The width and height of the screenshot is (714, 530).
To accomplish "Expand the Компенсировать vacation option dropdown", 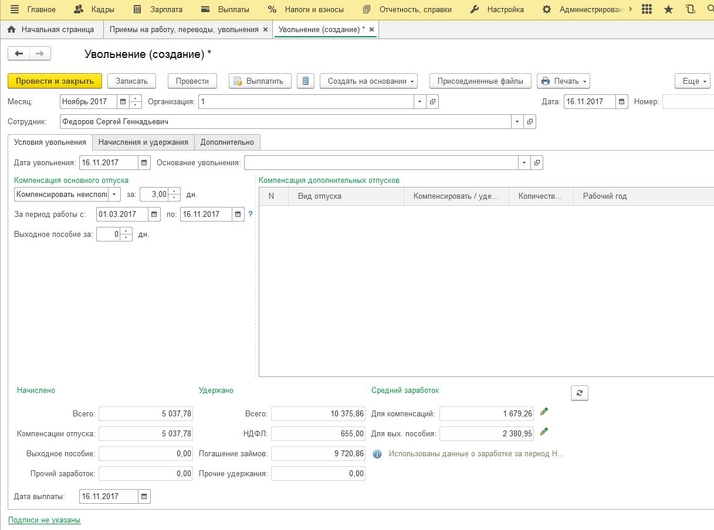I will (115, 194).
